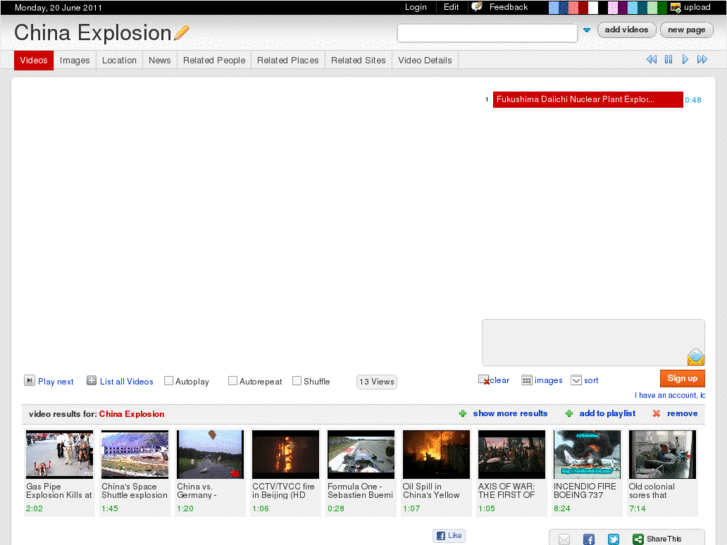Click the I have an account link
The image size is (727, 545).
[x=670, y=395]
